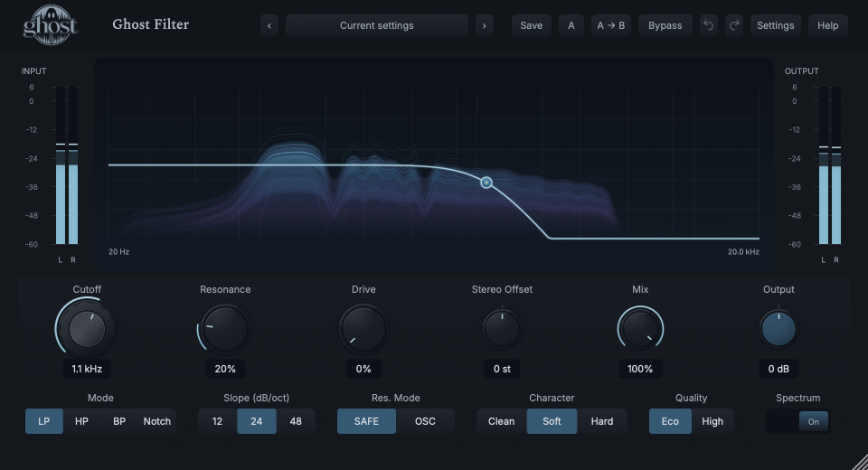This screenshot has height=470, width=868.
Task: Go to previous preset arrow
Action: point(269,25)
